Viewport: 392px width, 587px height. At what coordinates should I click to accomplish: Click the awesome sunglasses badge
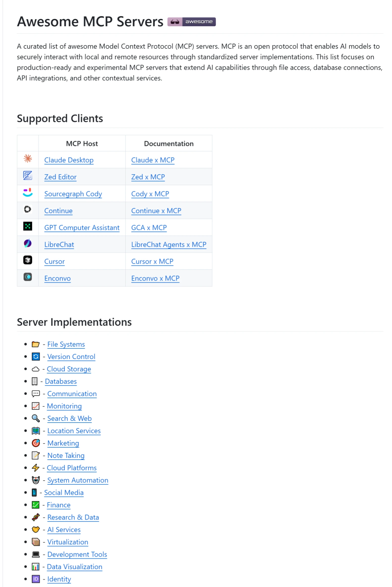click(x=191, y=22)
